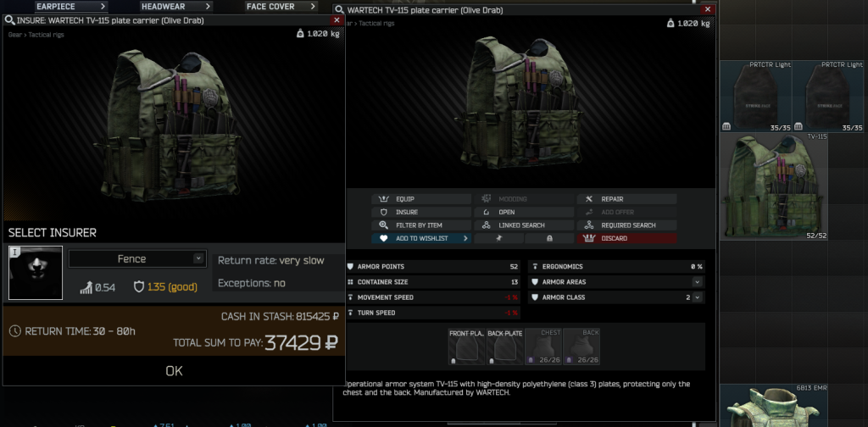Screen dimensions: 868x427
Task: Click the red Discard button
Action: [626, 238]
